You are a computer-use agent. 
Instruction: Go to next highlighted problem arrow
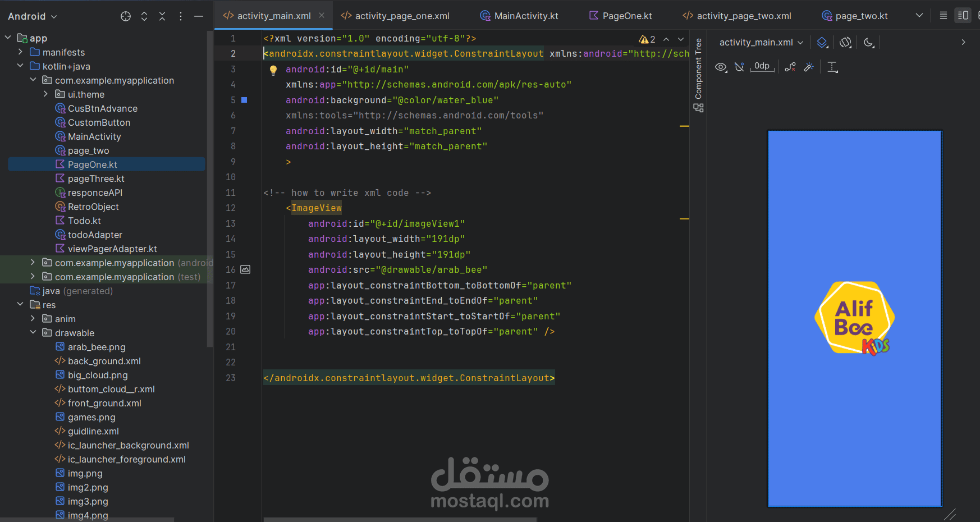[681, 39]
